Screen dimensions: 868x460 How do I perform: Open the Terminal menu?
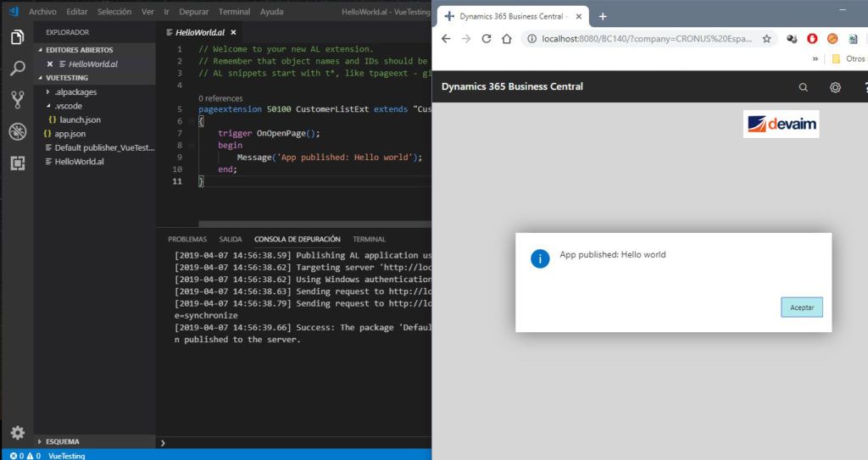(234, 12)
